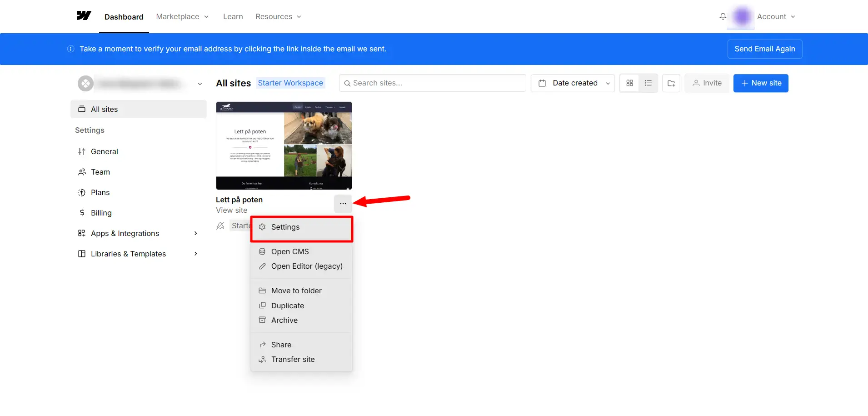Choose Share from the menu
868x416 pixels.
tap(302, 345)
